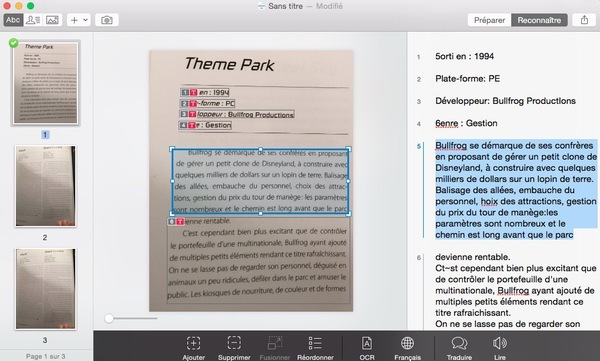Open the plus add dropdown

click(x=79, y=20)
